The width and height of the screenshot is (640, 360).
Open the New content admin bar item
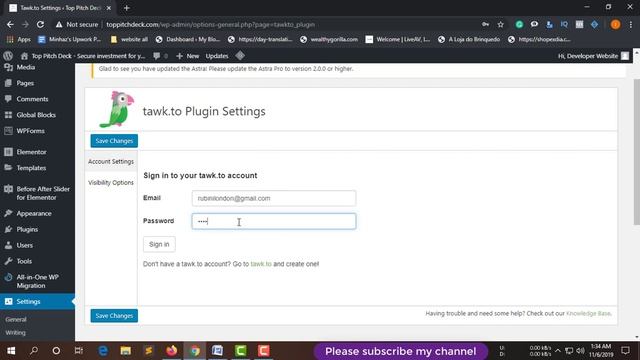(x=188, y=56)
